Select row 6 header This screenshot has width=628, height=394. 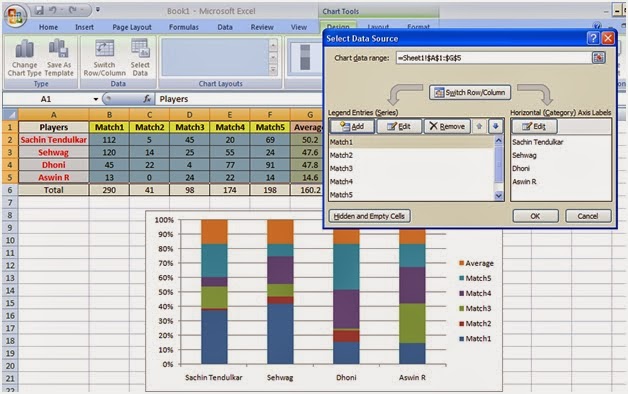click(x=10, y=190)
